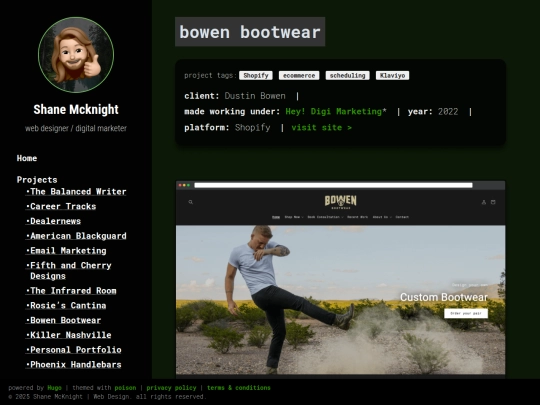Click the year value 2022

448,112
